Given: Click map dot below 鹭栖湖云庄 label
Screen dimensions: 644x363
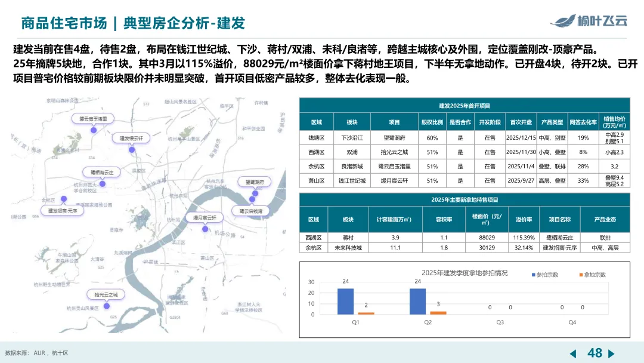Looking at the screenshot, I should [x=103, y=184].
